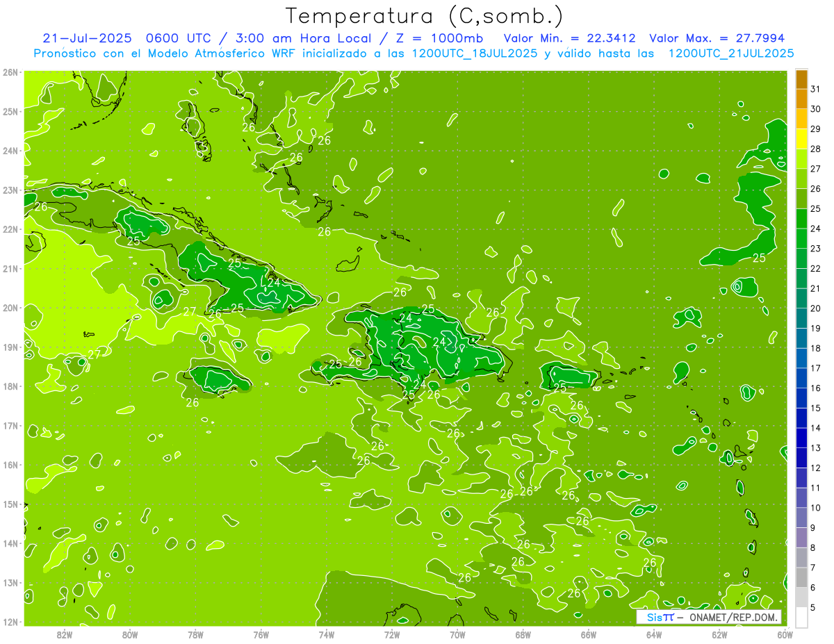Click the 20N latitude axis label
Screen dimensions: 834x644
10,308
